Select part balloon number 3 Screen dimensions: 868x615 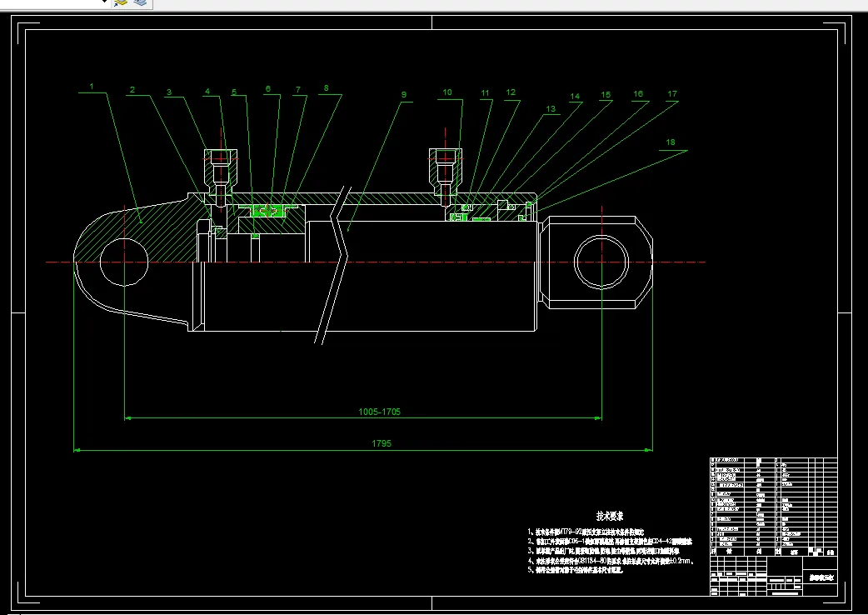[169, 92]
